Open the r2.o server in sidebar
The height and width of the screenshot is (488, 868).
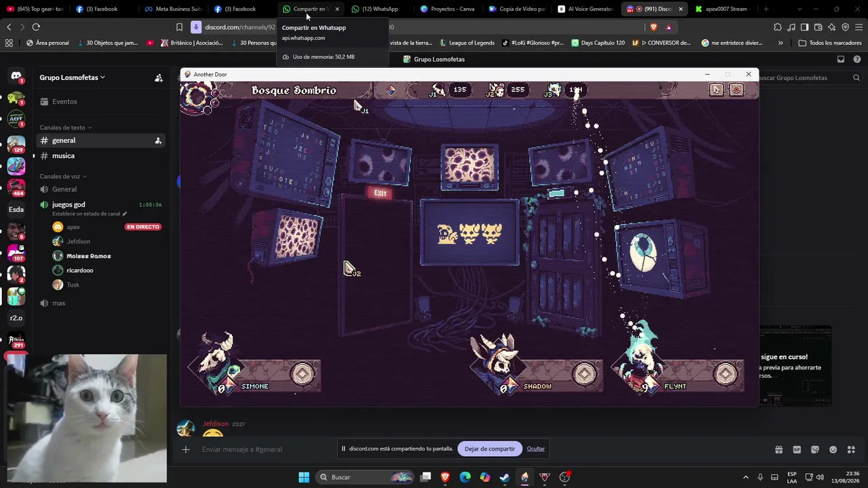point(16,318)
